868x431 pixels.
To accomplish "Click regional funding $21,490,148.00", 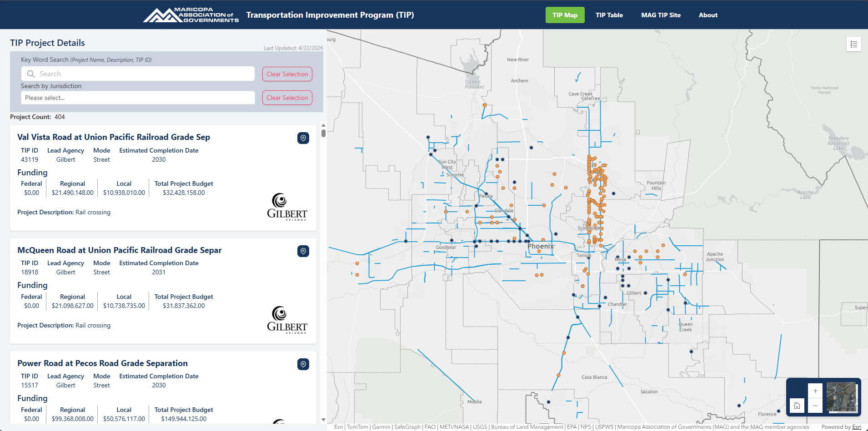I will point(73,193).
